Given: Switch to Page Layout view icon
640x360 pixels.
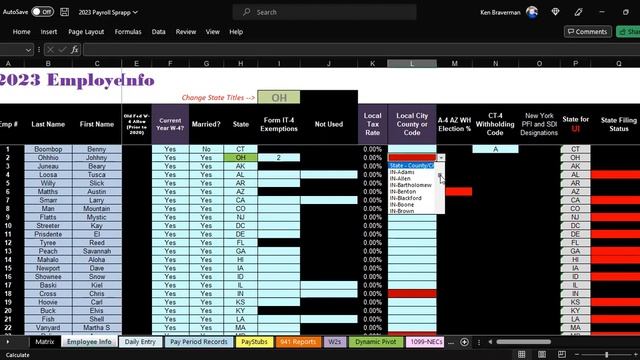Looking at the screenshot, I should coord(542,354).
